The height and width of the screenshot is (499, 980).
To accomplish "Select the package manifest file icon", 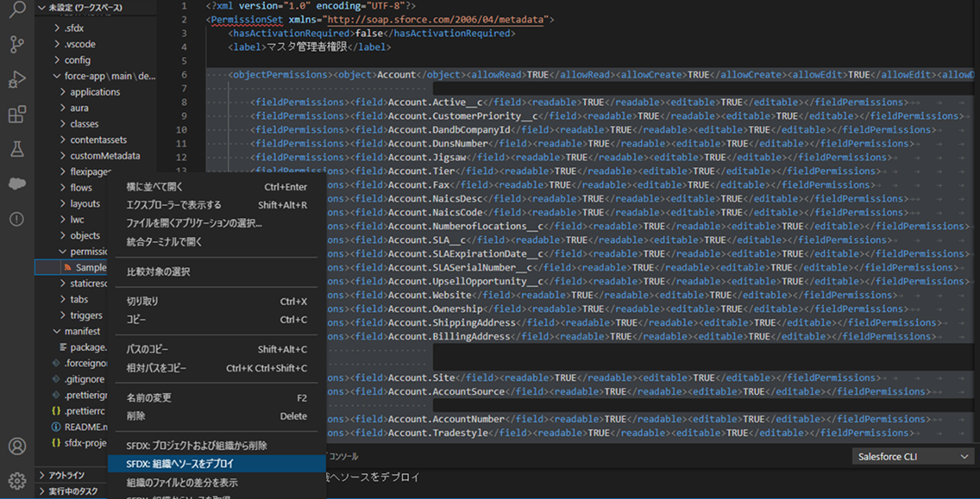I will click(63, 347).
